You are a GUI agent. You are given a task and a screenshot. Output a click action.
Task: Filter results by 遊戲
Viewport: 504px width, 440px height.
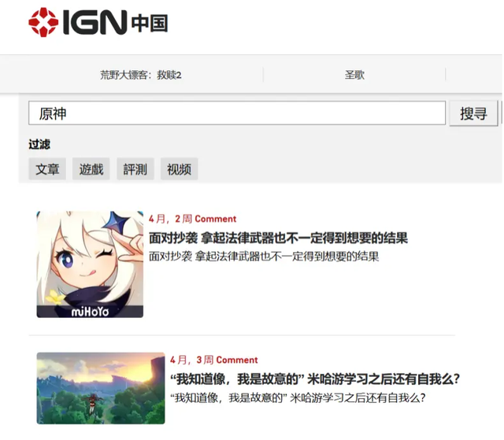tap(91, 169)
